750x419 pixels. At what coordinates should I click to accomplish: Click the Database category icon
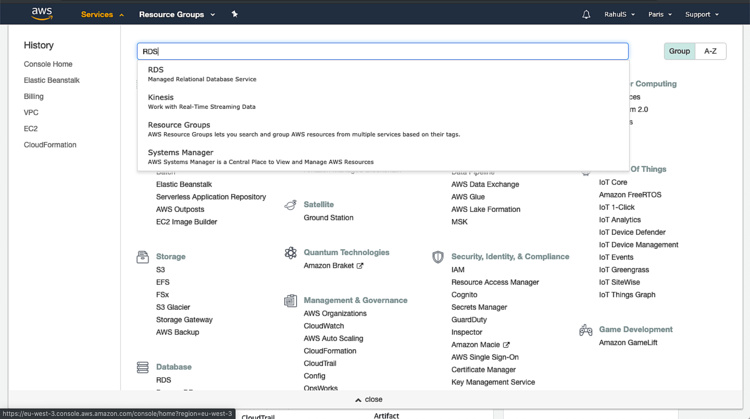pos(143,368)
